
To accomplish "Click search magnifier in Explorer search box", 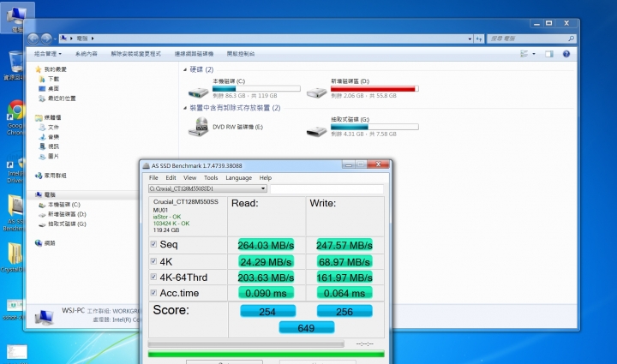I will (x=571, y=39).
